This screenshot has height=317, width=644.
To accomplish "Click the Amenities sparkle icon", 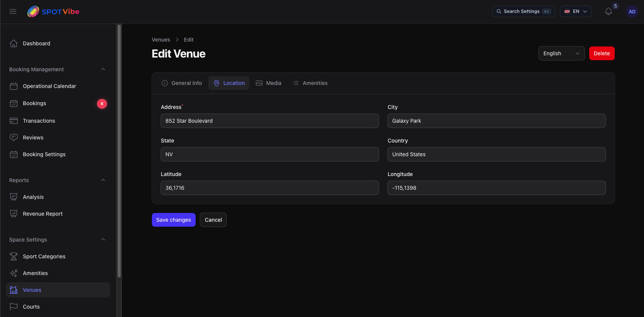I will [14, 273].
